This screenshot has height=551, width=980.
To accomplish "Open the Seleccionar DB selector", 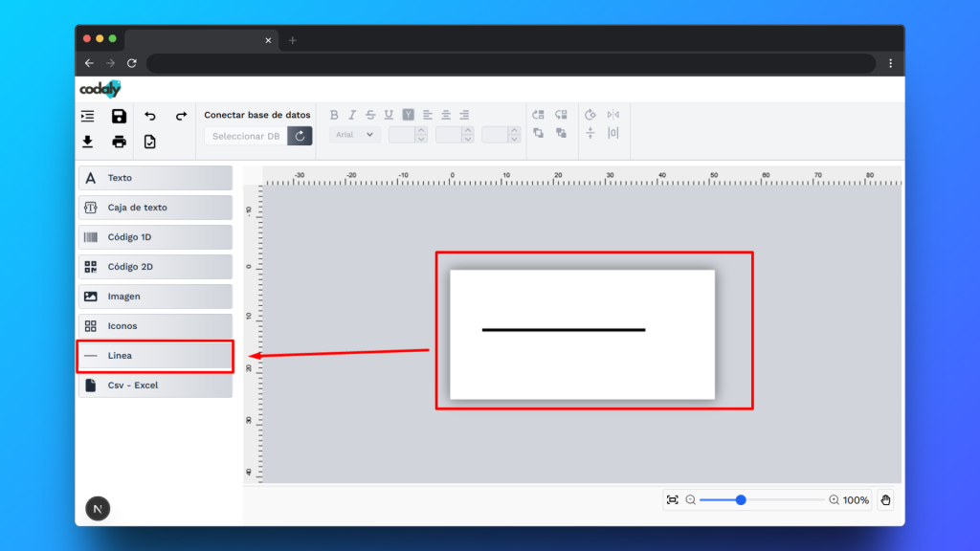I will point(246,136).
